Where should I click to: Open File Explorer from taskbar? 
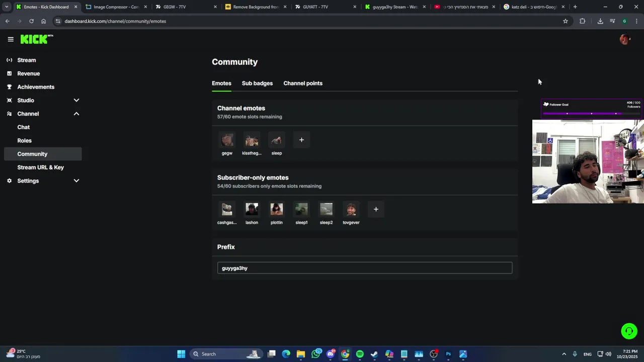(x=301, y=354)
